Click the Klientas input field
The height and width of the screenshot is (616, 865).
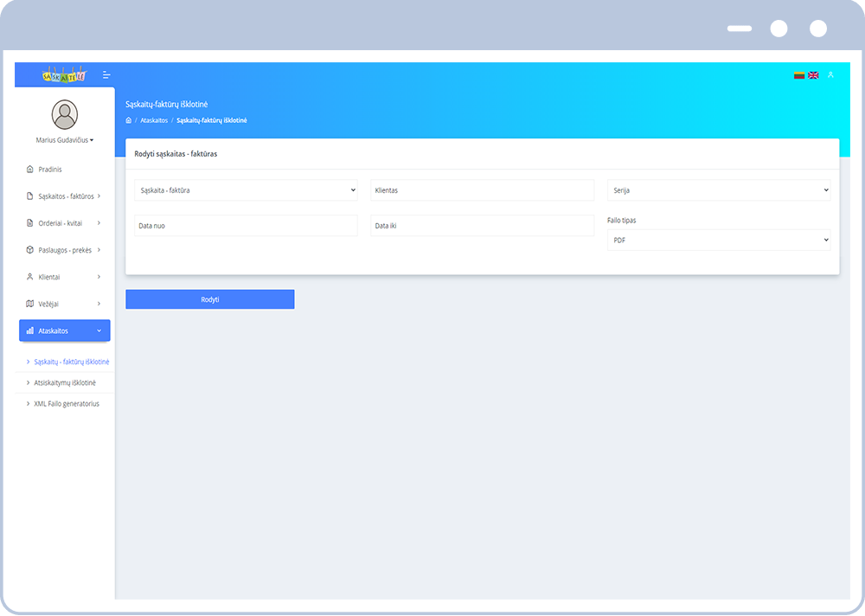click(482, 189)
